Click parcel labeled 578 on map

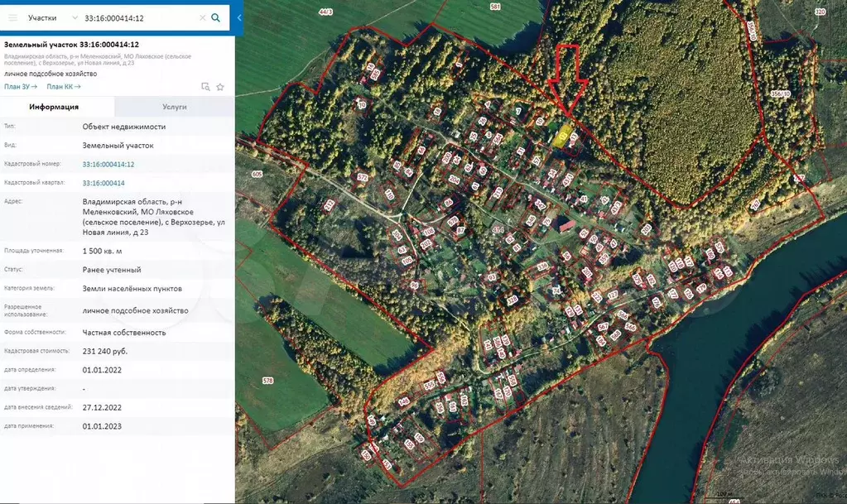pyautogui.click(x=267, y=381)
